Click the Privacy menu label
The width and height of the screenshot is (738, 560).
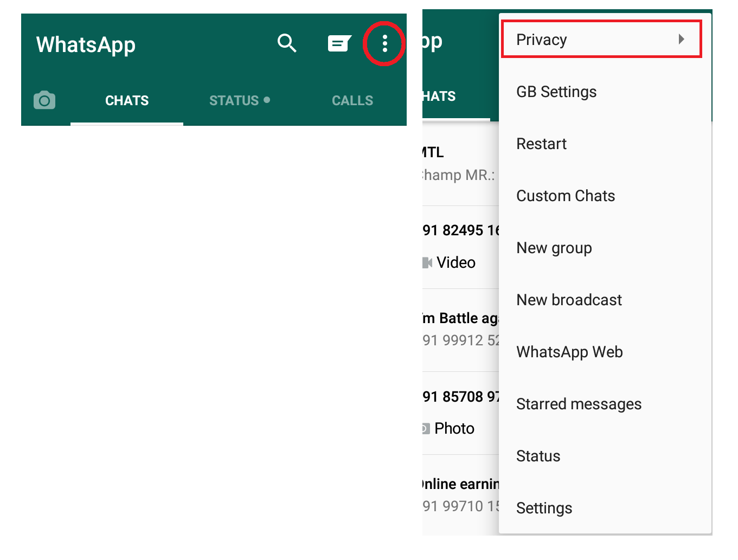click(x=541, y=40)
